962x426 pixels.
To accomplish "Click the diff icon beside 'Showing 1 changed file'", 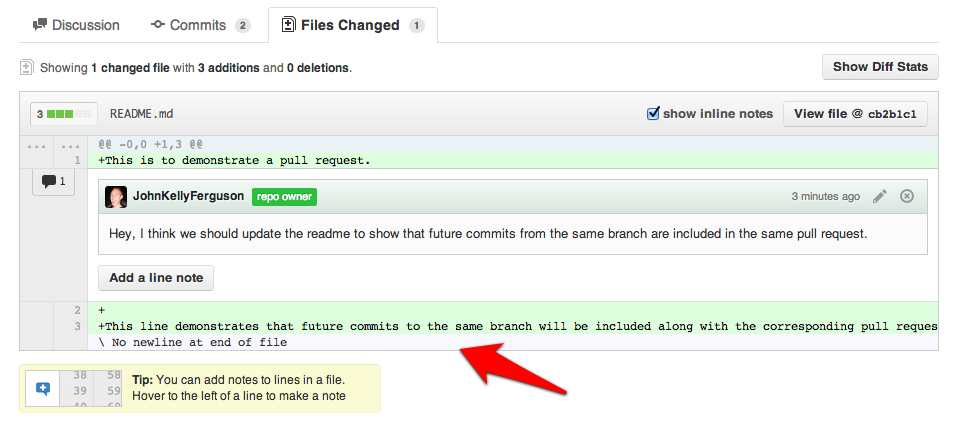I will [27, 68].
